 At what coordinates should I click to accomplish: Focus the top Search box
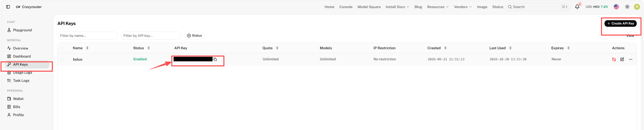pyautogui.click(x=538, y=7)
